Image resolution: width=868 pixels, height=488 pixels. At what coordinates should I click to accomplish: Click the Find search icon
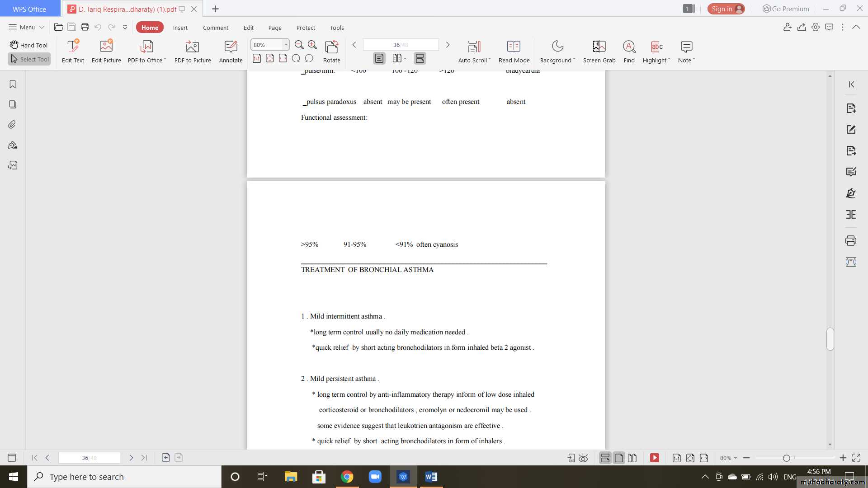click(x=629, y=47)
